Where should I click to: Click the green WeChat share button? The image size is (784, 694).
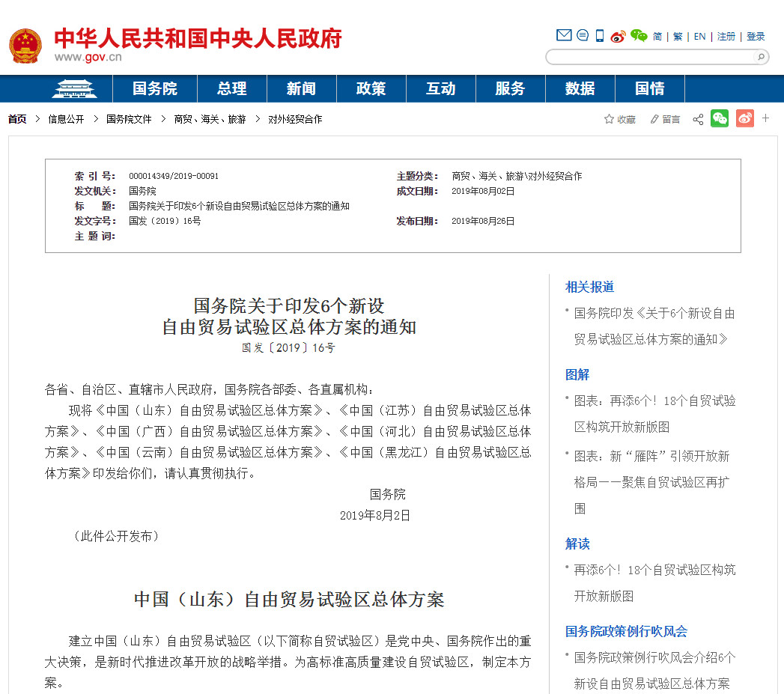click(x=720, y=118)
